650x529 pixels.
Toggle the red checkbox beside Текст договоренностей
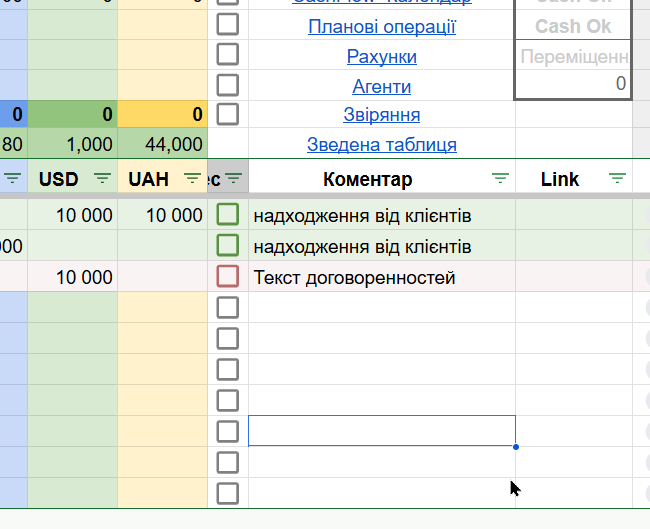228,277
